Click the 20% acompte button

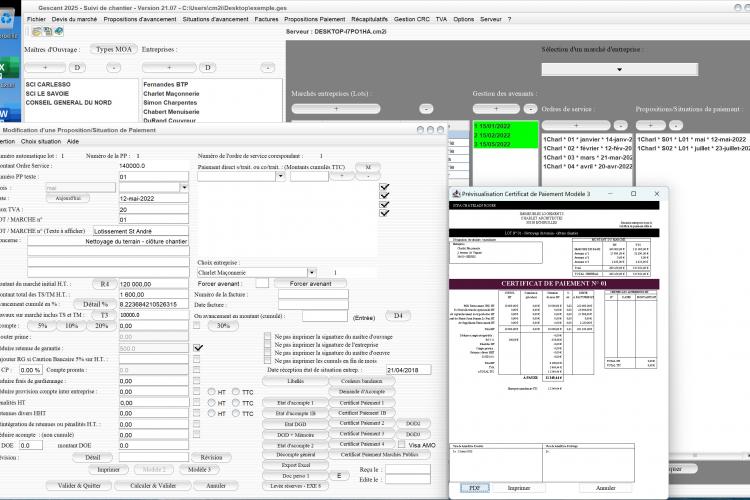[101, 326]
